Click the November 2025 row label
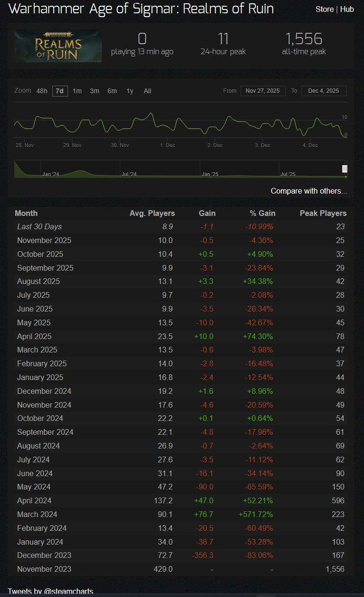Image resolution: width=364 pixels, height=597 pixels. 44,240
